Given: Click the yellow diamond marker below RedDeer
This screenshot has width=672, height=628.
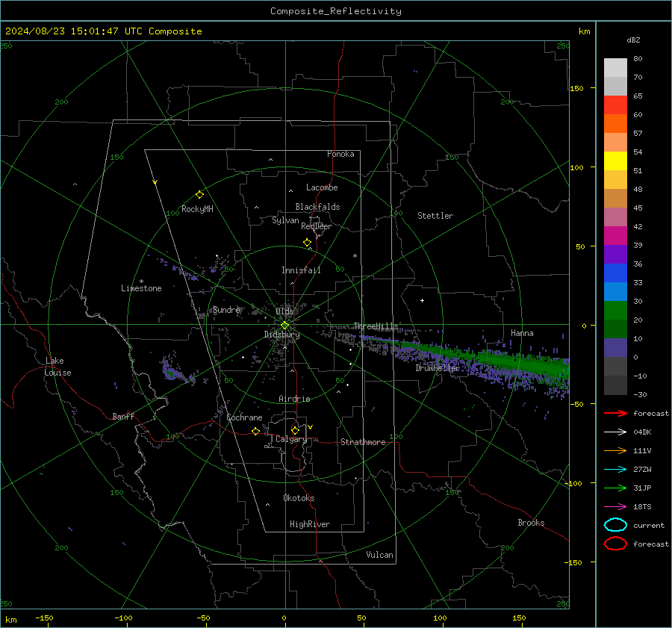Looking at the screenshot, I should click(307, 243).
